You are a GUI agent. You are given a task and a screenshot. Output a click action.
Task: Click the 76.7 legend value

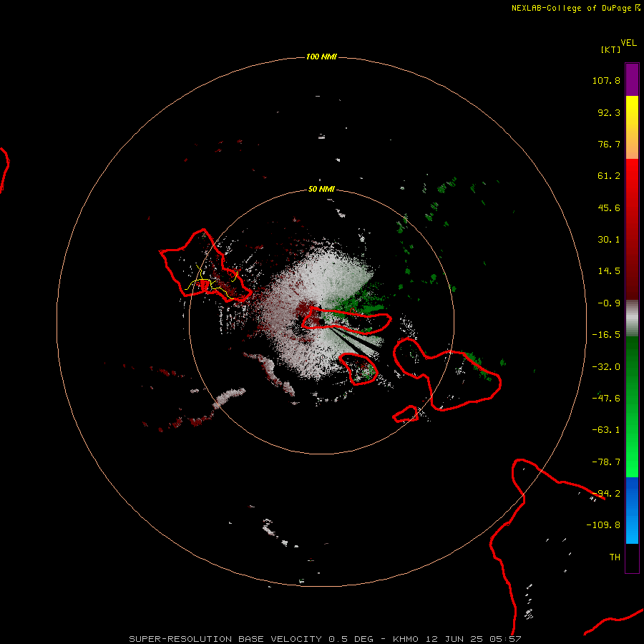click(609, 144)
